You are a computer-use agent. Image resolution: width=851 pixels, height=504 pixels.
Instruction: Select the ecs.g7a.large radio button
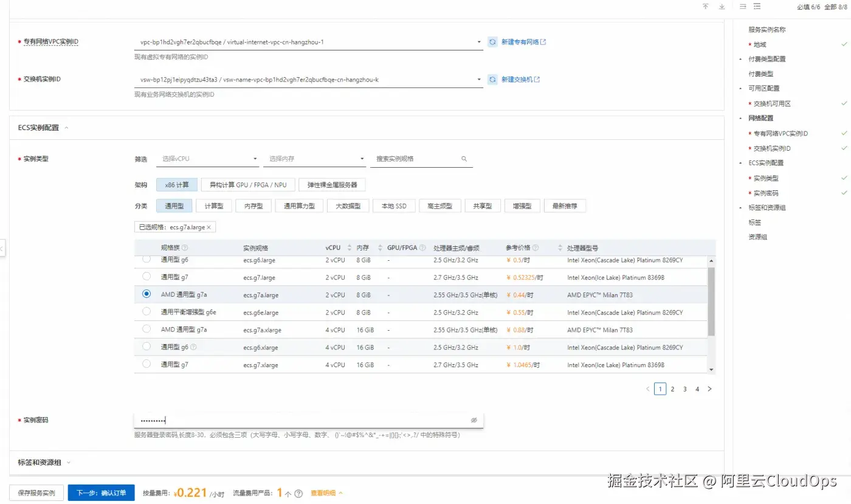[146, 294]
